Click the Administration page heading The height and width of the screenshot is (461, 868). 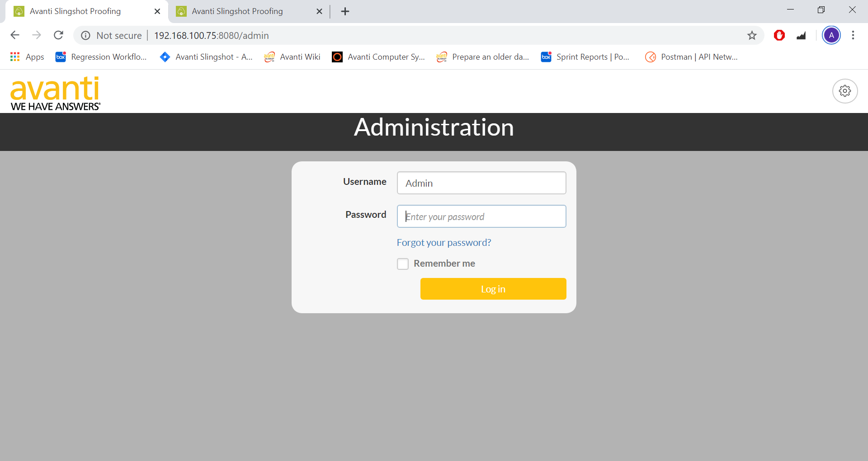tap(434, 127)
